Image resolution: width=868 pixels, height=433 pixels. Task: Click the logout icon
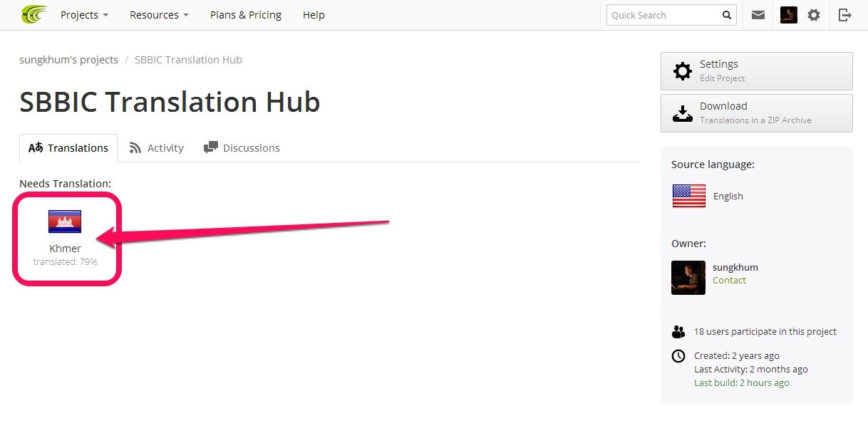(845, 15)
